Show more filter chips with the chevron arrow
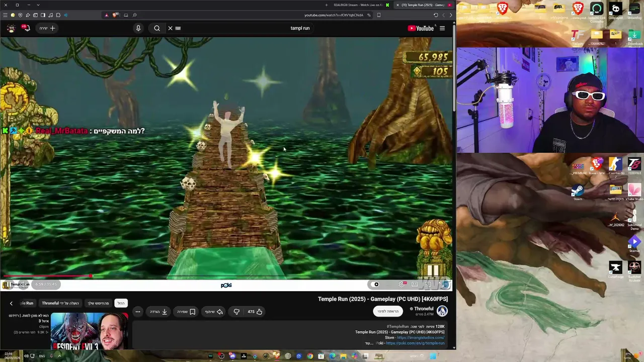 [x=11, y=303]
